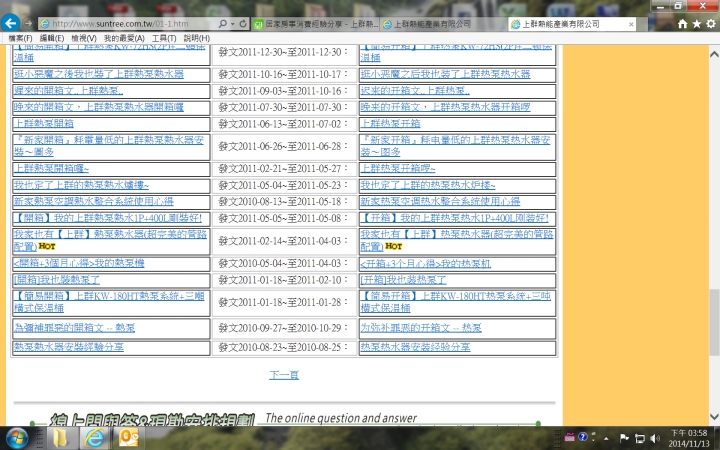
Task: Go back with the browser back arrow
Action: [11, 22]
